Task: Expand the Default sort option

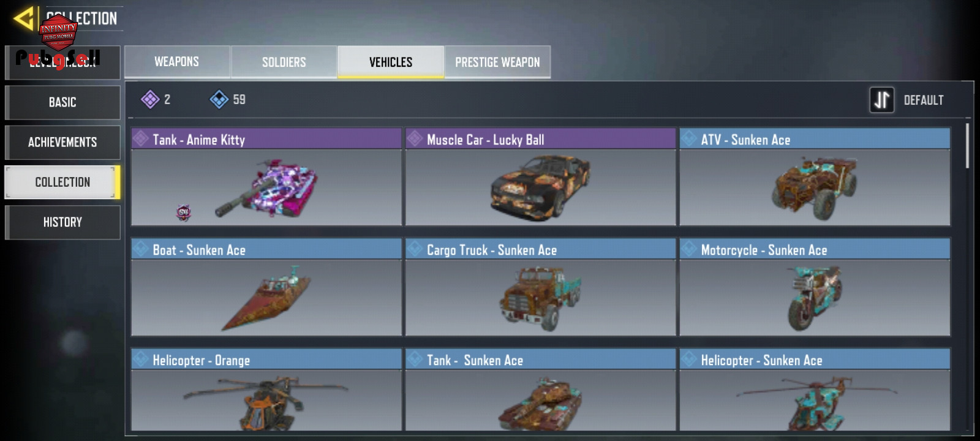Action: (x=924, y=100)
